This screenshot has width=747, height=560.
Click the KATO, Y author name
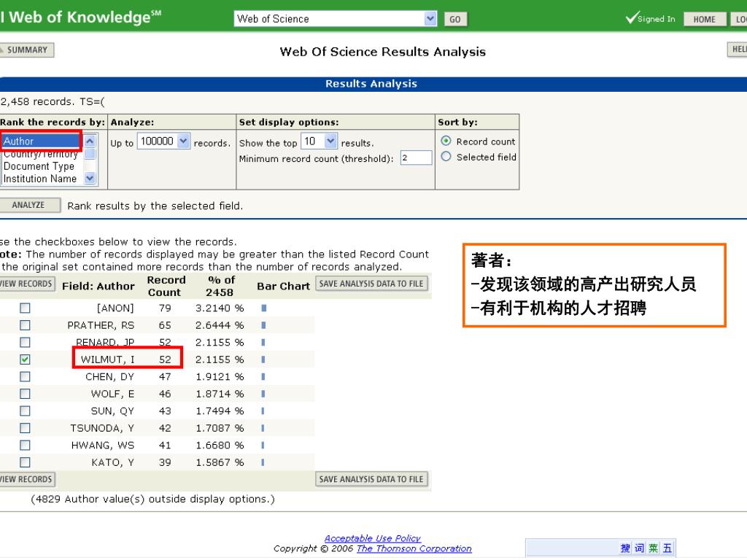point(112,462)
